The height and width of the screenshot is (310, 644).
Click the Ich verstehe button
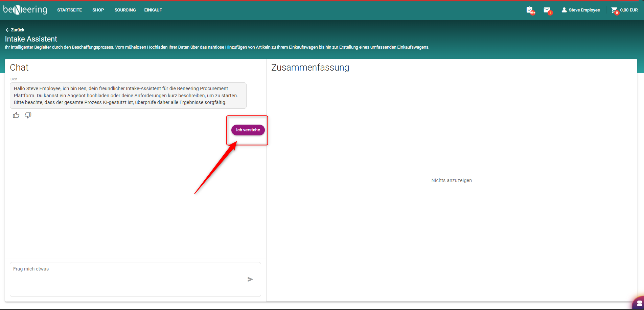point(248,130)
